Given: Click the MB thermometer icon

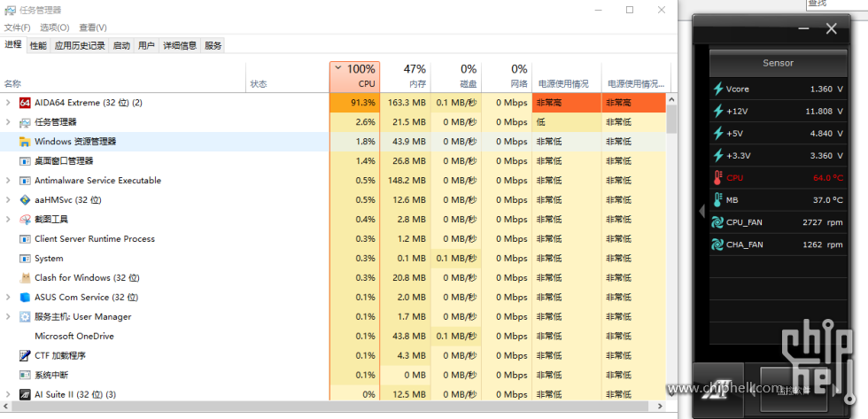Looking at the screenshot, I should pos(718,200).
